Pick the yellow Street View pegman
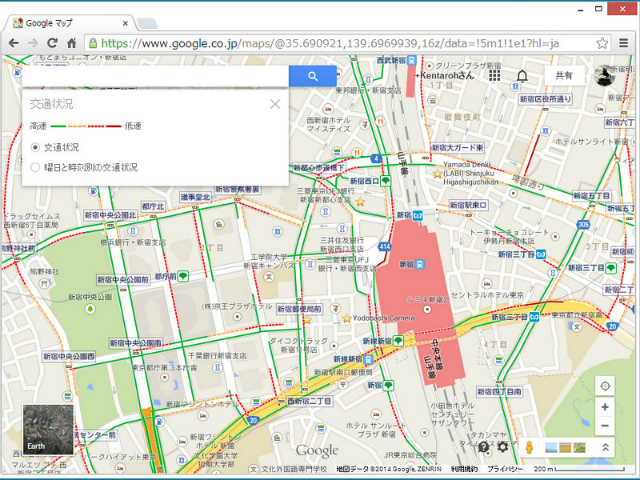 click(x=529, y=447)
